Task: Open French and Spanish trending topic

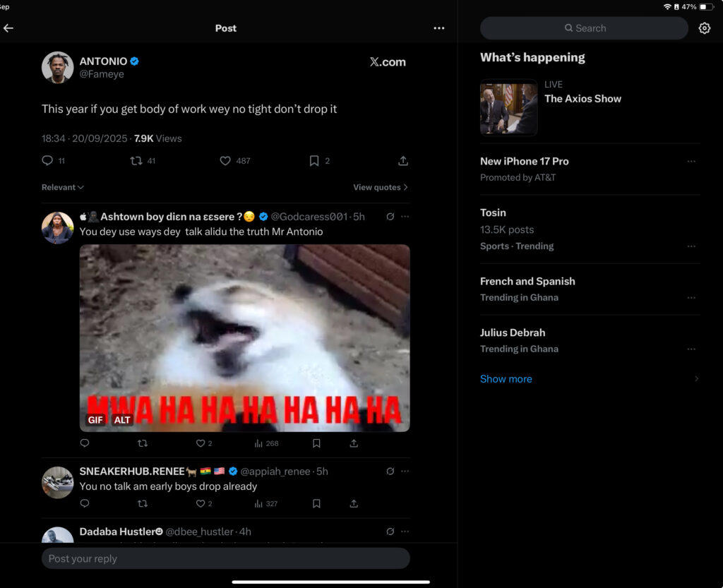Action: click(x=527, y=281)
